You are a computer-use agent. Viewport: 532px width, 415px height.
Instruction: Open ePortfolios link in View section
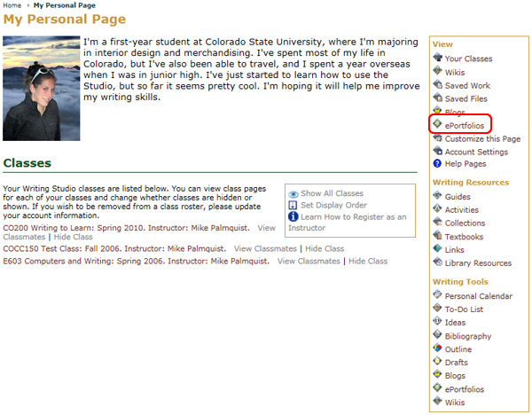465,126
